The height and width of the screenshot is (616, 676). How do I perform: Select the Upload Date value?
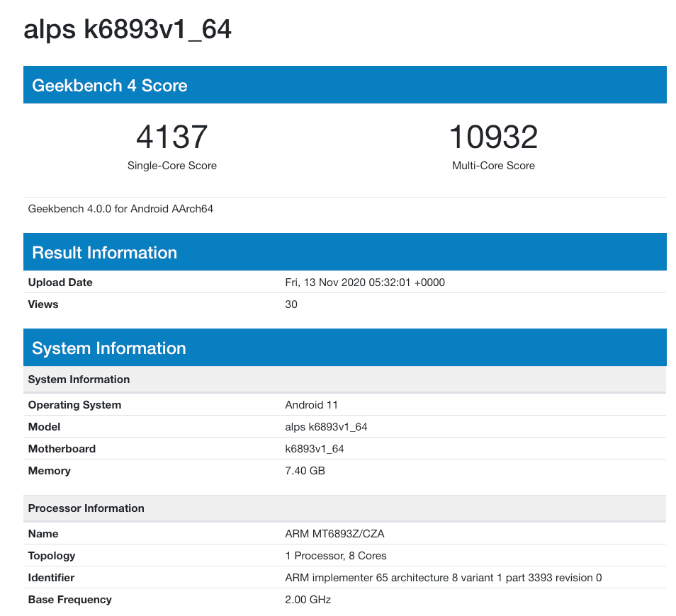pos(365,283)
